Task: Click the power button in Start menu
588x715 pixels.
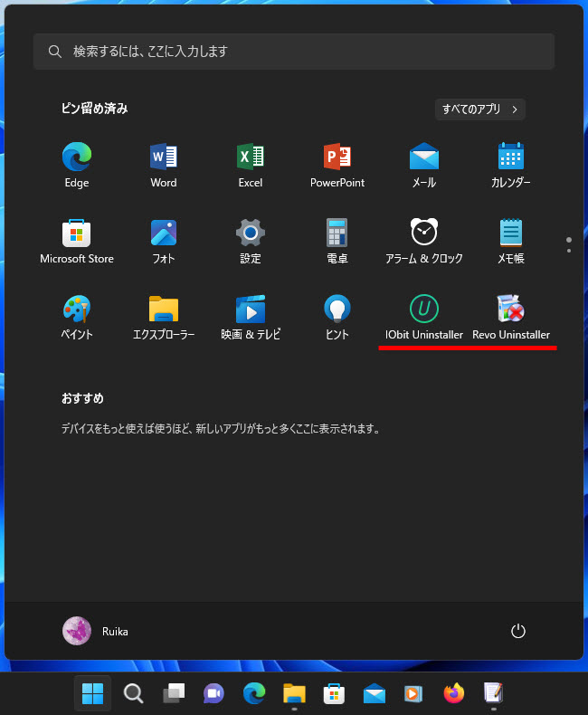Action: click(x=518, y=631)
